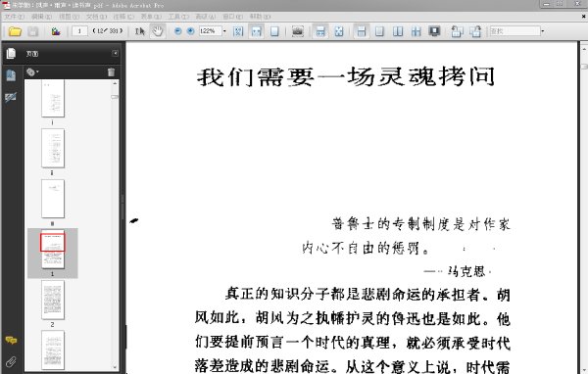Activate the Select text cursor tool
The image size is (588, 374).
click(x=140, y=31)
